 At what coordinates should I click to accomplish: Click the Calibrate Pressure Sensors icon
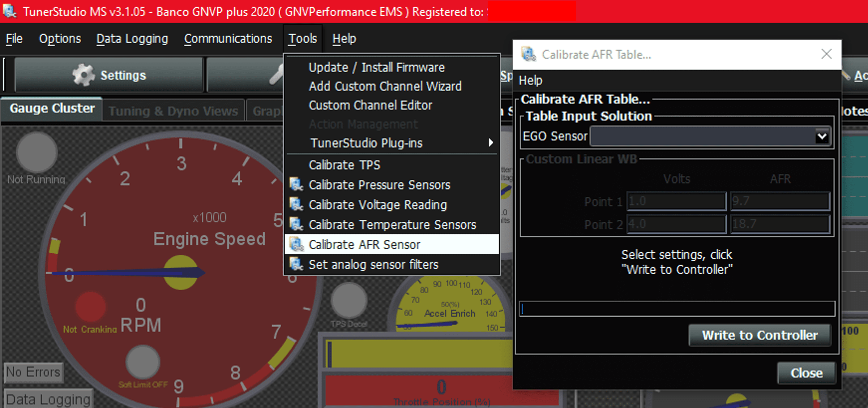click(x=297, y=184)
